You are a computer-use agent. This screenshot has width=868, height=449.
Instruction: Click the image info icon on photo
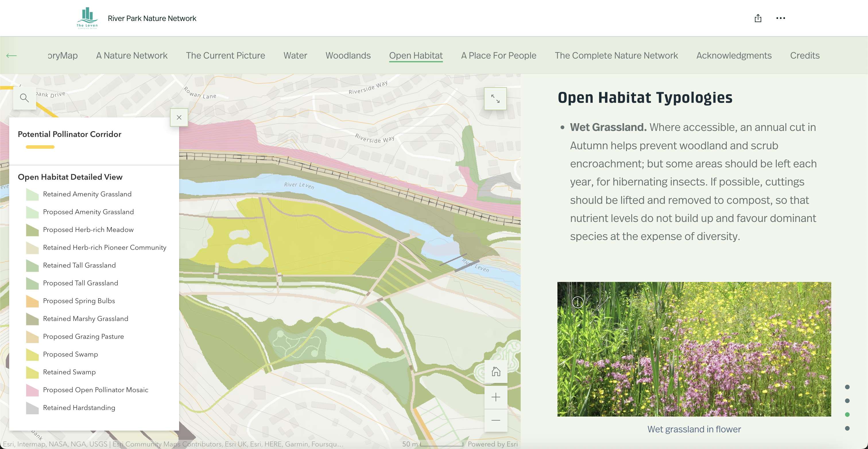[x=578, y=302]
